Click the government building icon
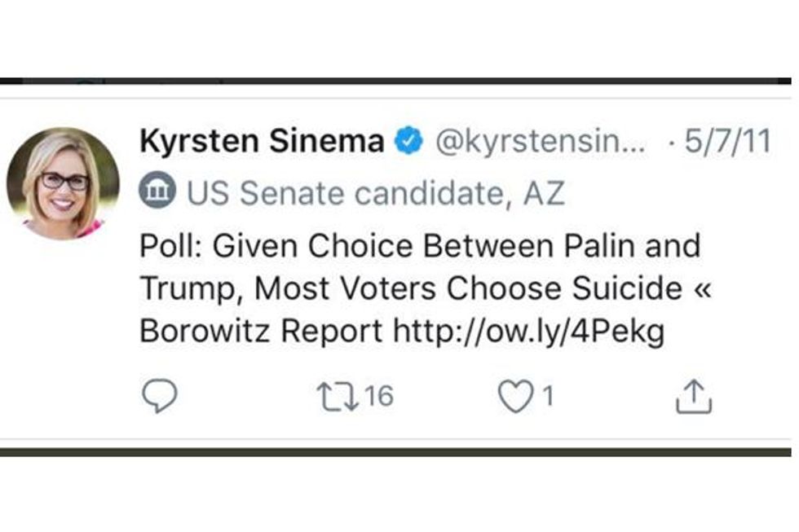The width and height of the screenshot is (799, 532). (x=157, y=193)
